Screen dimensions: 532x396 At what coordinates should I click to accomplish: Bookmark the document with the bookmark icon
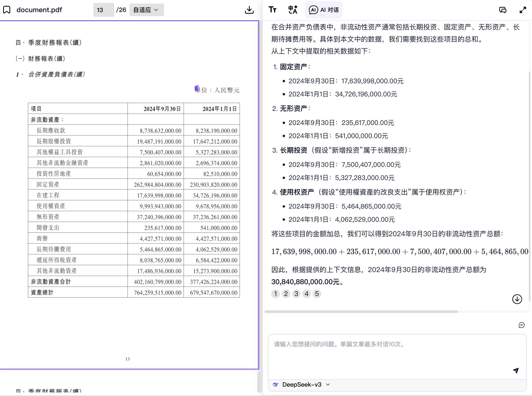(7, 10)
